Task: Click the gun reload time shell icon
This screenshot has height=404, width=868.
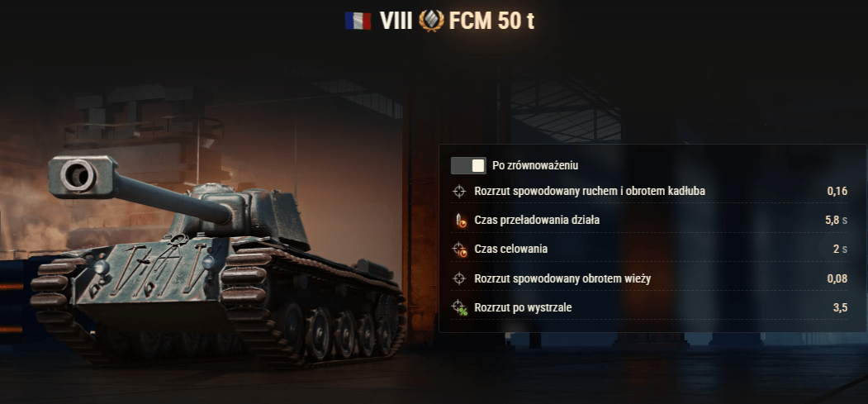Action: tap(459, 221)
